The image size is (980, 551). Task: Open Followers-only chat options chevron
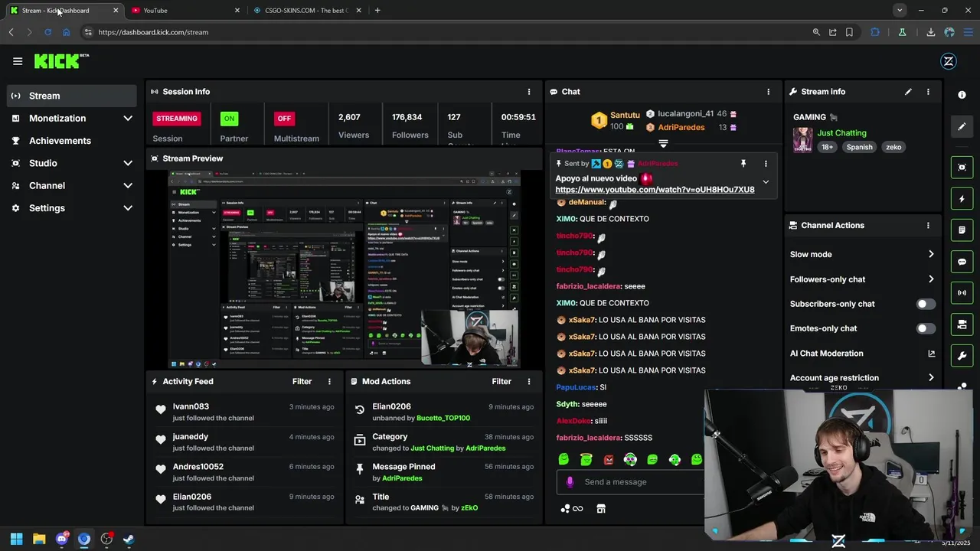[x=931, y=279]
